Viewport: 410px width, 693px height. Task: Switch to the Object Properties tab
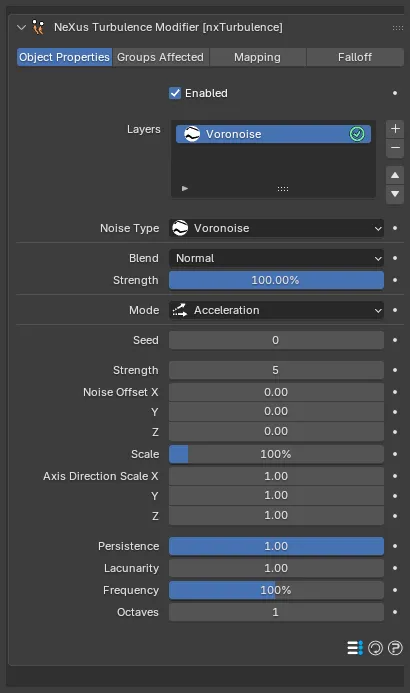click(64, 57)
